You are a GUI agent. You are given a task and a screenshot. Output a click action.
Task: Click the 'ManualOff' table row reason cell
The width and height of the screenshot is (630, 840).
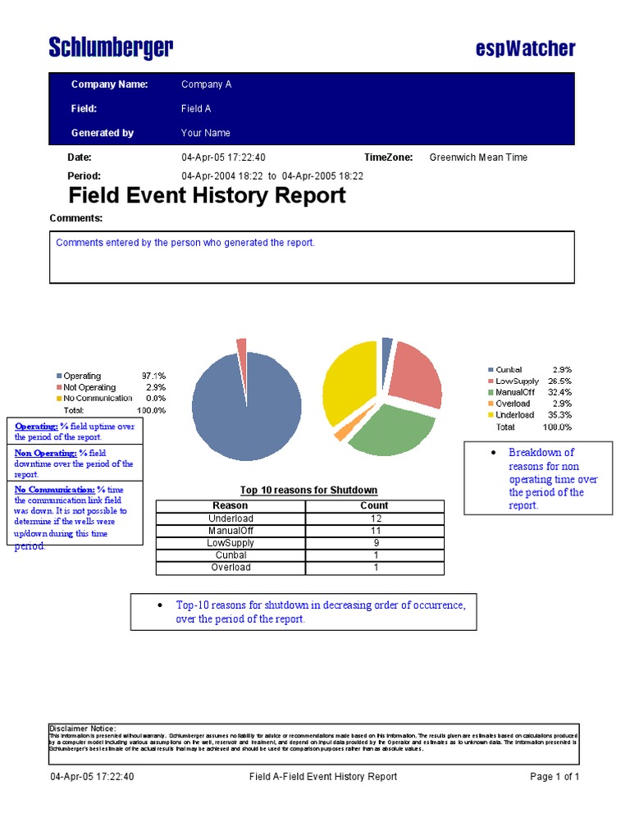231,531
